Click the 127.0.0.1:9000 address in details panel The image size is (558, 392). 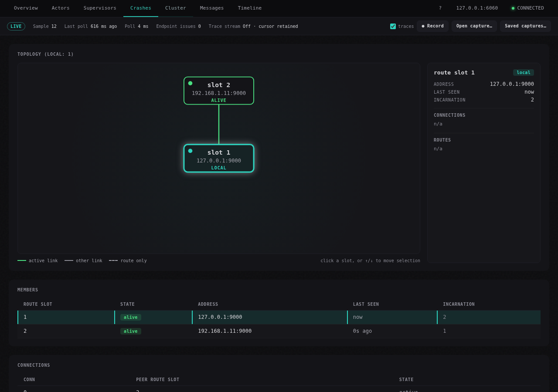512,84
